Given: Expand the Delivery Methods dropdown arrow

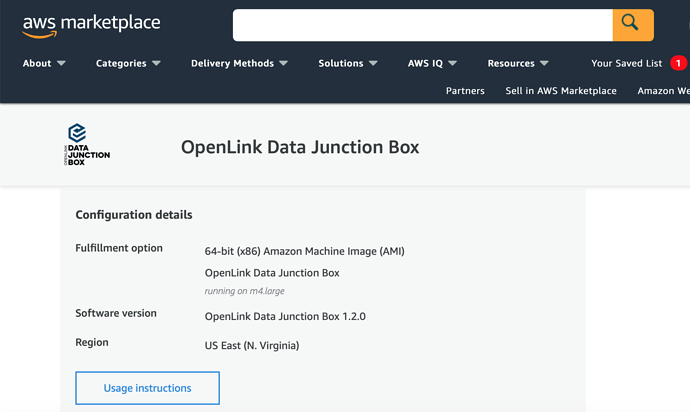Looking at the screenshot, I should pyautogui.click(x=283, y=63).
